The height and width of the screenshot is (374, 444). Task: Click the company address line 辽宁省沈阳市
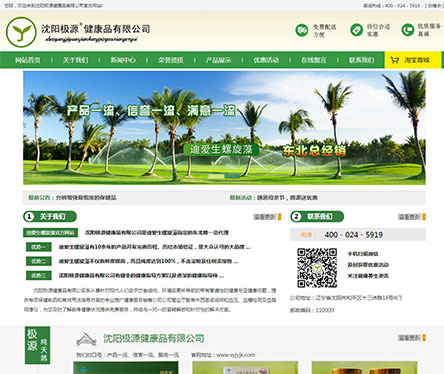(346, 298)
